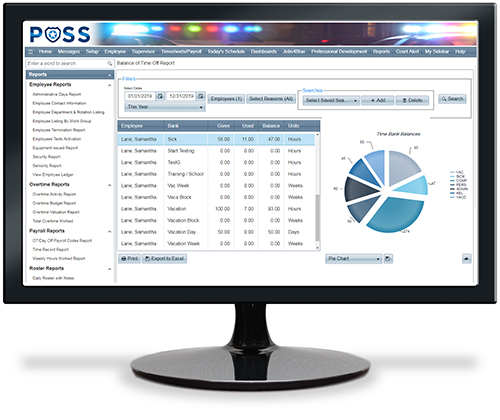Open the Select Saved Search dropdown
Screen dimensions: 500x420
pos(331,100)
